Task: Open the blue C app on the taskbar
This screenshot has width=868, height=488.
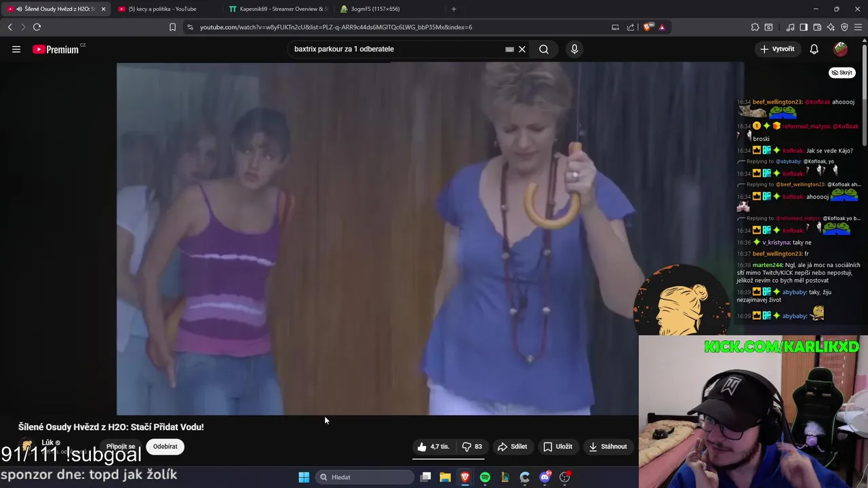Action: point(525,477)
